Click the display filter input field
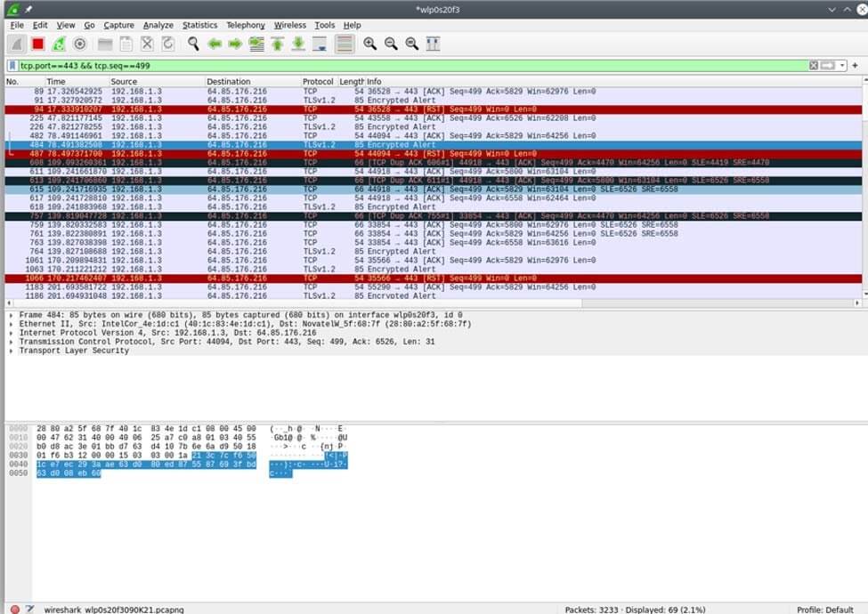Screen dimensions: 868x614 [412, 66]
